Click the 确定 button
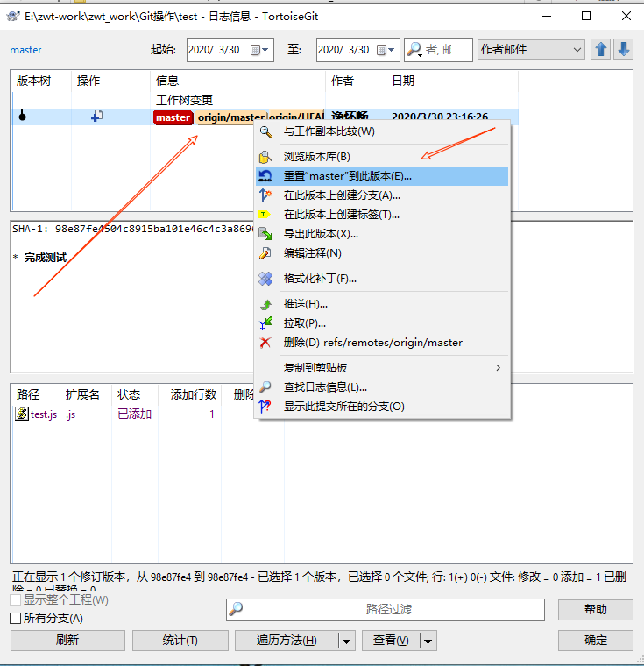The height and width of the screenshot is (666, 644). 595,641
